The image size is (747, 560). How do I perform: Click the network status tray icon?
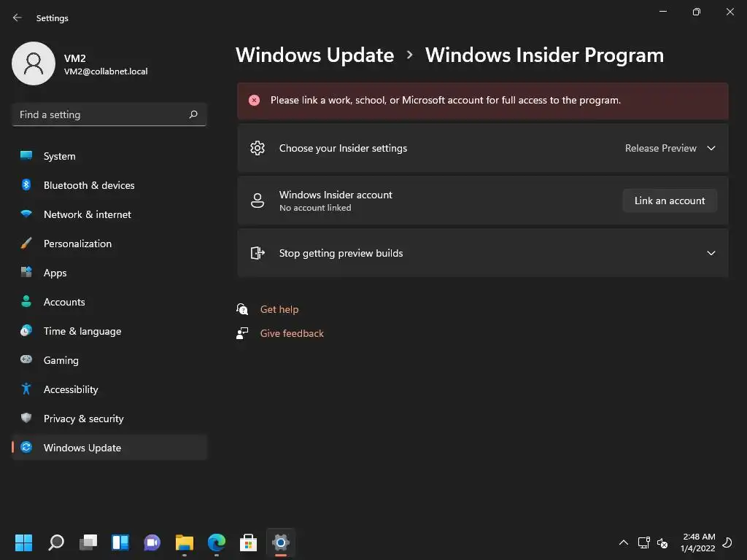pyautogui.click(x=643, y=542)
